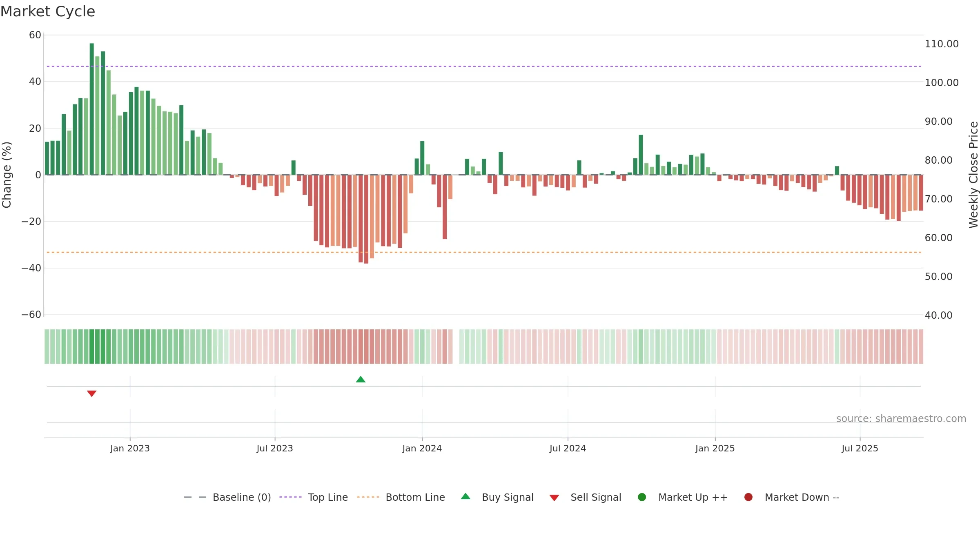
Task: Click the red sell signal triangle marker
Action: pyautogui.click(x=91, y=393)
